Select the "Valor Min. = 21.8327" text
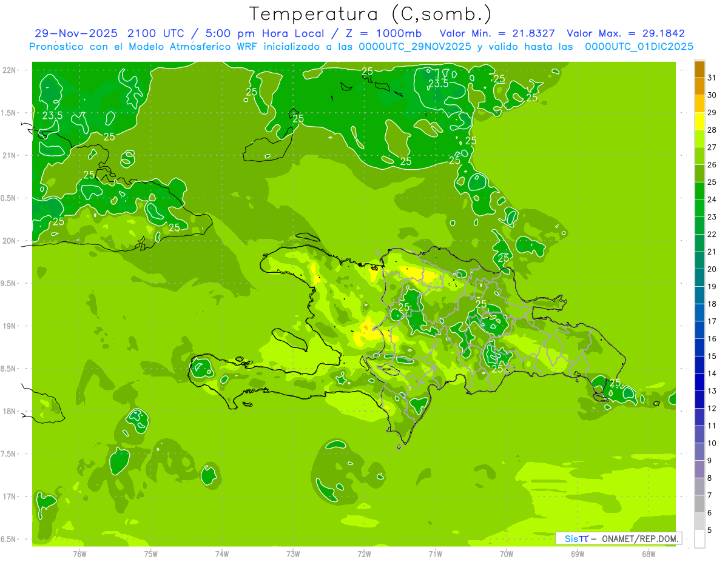 (497, 33)
